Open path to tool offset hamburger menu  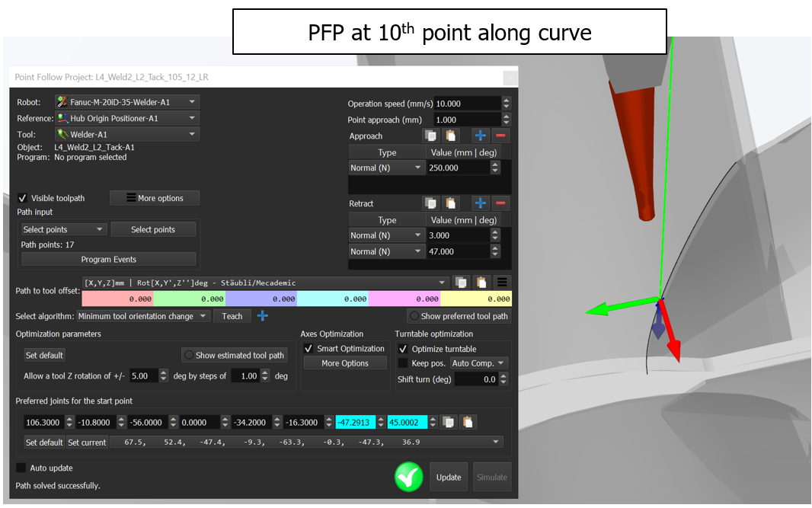point(502,283)
